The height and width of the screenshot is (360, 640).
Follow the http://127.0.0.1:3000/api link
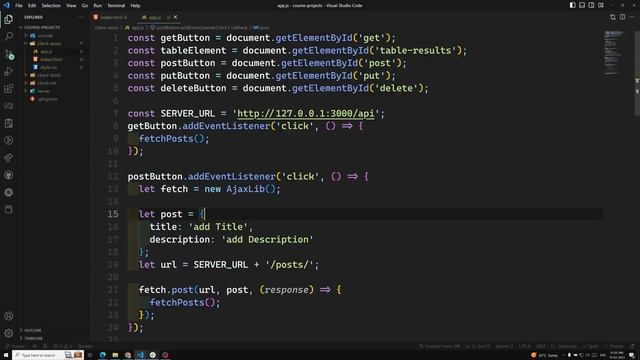[305, 113]
